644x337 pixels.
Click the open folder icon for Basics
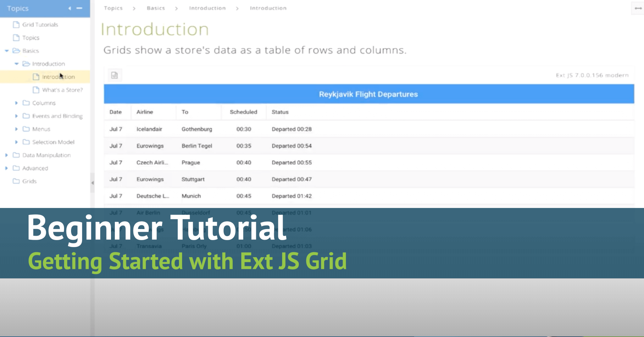point(16,51)
